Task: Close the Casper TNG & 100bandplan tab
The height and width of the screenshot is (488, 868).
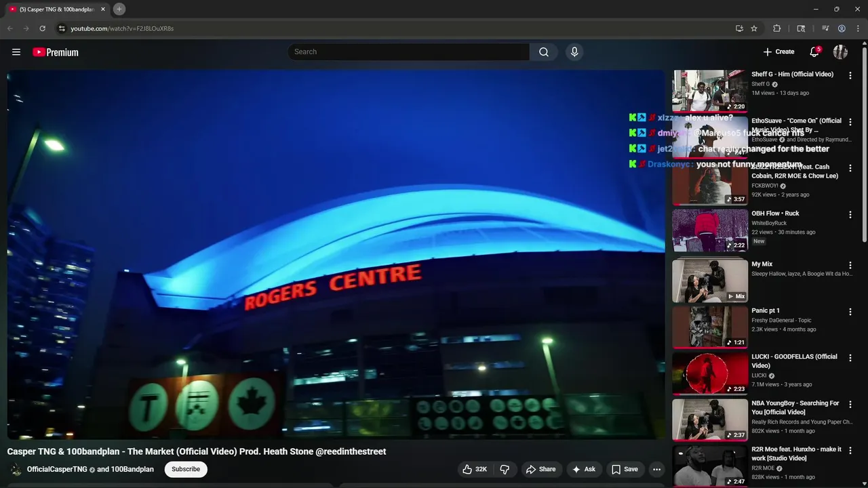Action: point(103,9)
